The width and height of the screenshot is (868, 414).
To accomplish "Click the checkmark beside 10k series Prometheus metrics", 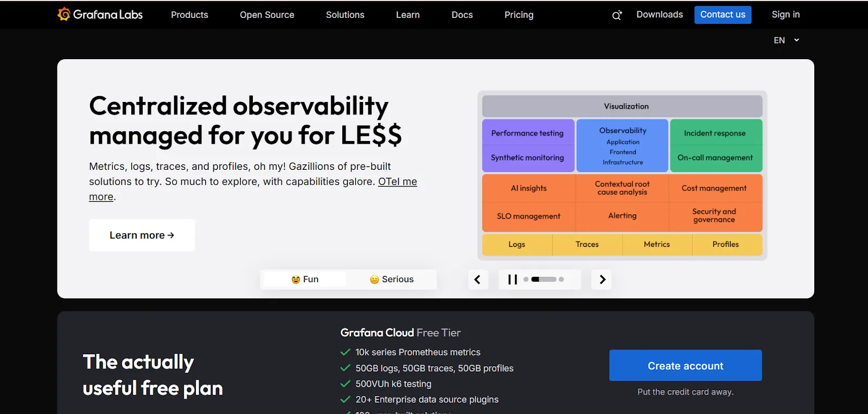I will [x=345, y=352].
